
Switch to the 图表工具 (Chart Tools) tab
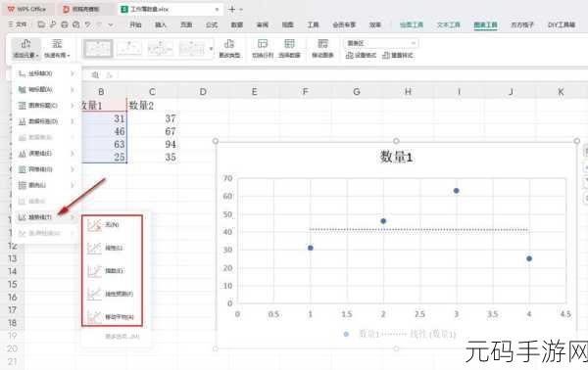486,24
